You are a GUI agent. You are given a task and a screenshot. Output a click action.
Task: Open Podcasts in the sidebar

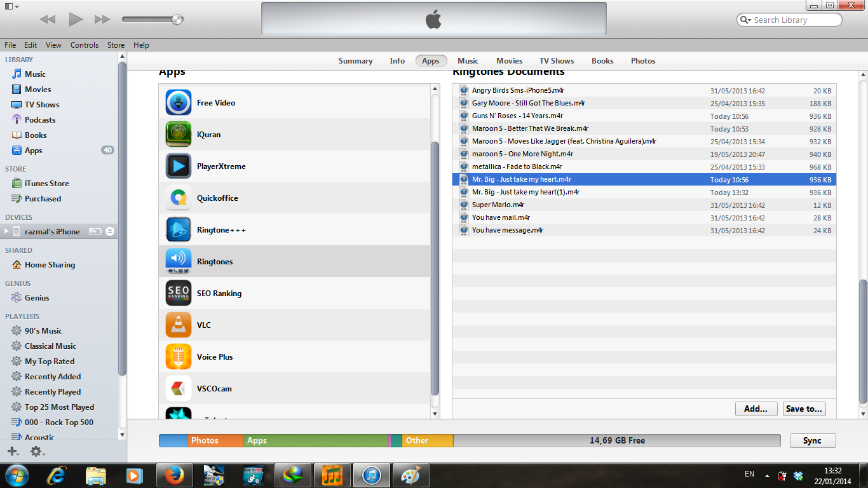(40, 120)
